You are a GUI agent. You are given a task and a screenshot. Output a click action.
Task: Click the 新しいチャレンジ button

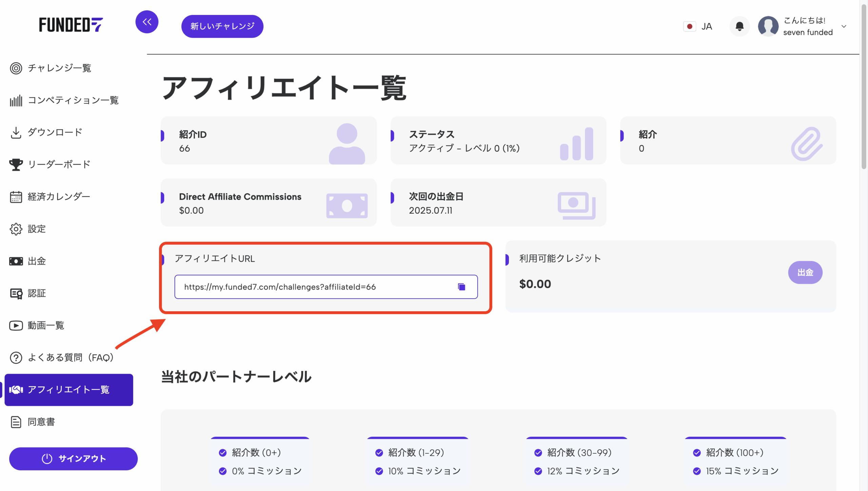[222, 26]
